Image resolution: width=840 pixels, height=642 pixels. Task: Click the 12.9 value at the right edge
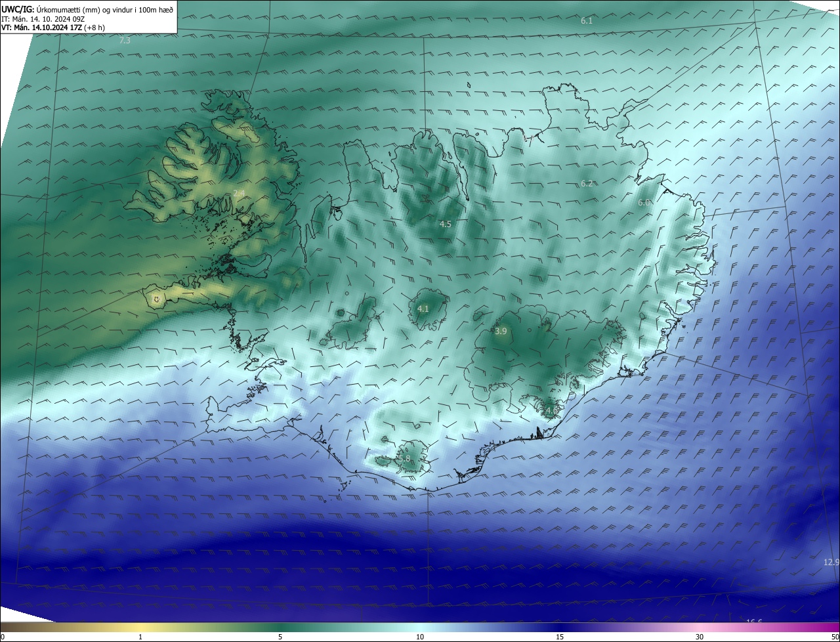831,563
